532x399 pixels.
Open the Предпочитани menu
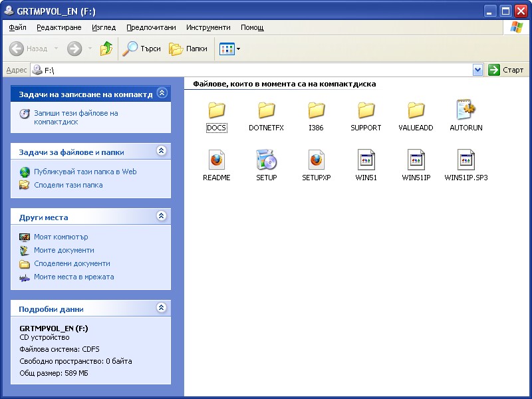pos(152,27)
